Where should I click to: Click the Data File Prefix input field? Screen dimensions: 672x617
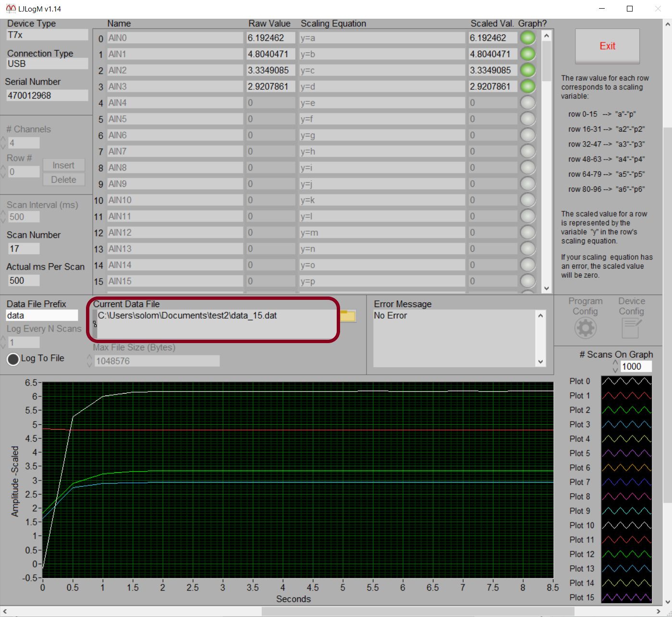tap(42, 316)
